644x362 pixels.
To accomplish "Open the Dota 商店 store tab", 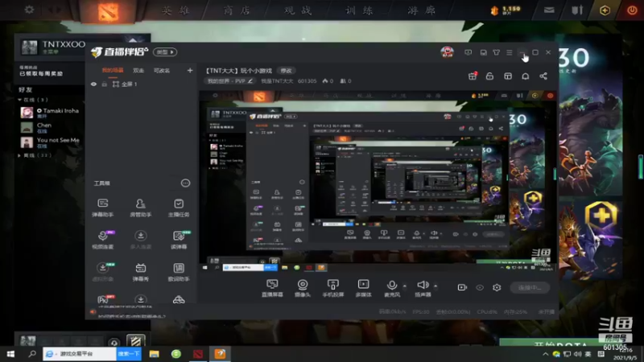I will click(x=237, y=10).
